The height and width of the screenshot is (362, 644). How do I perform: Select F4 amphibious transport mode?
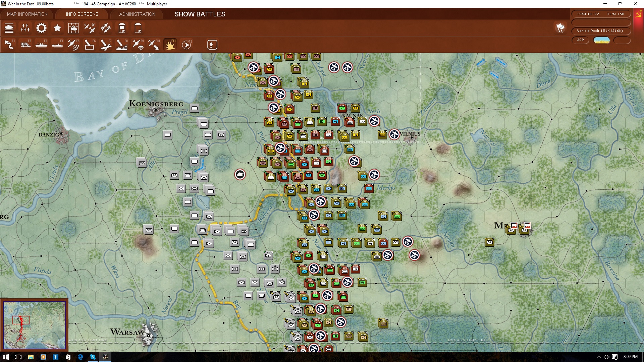[57, 45]
